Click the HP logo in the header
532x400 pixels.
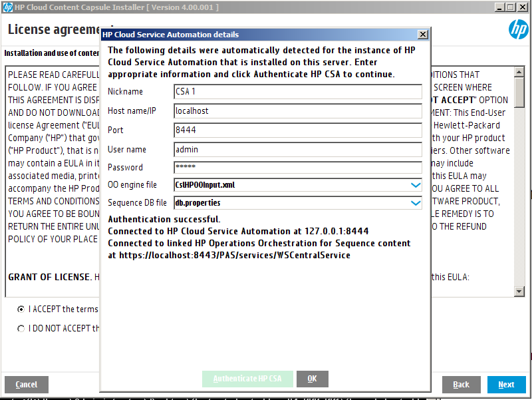[x=518, y=30]
